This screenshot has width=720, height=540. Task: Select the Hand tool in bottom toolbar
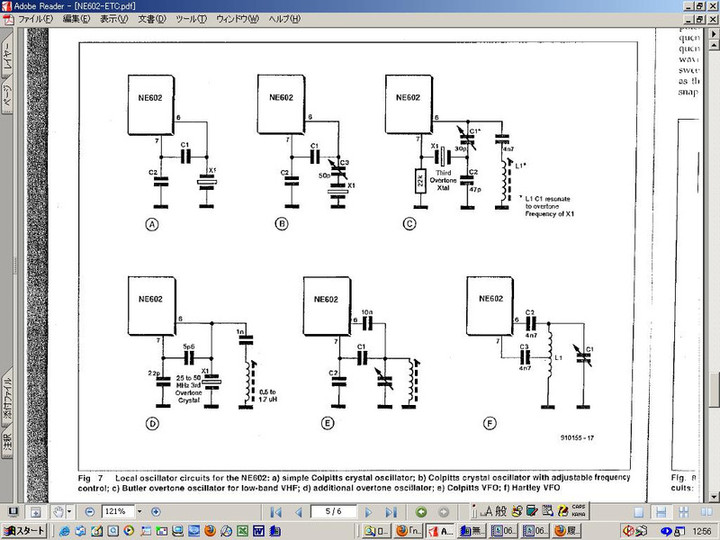pyautogui.click(x=59, y=512)
